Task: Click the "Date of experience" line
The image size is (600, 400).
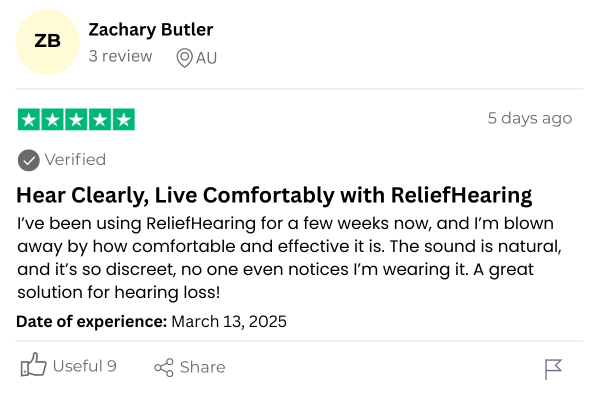Action: [x=151, y=321]
